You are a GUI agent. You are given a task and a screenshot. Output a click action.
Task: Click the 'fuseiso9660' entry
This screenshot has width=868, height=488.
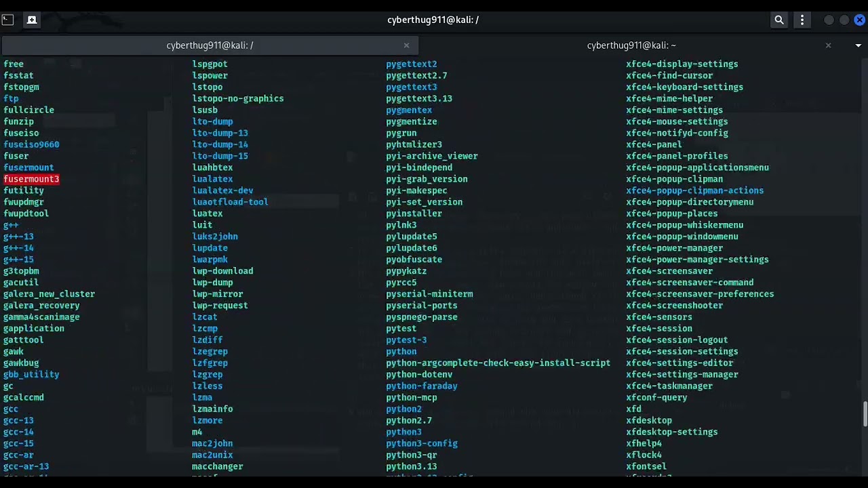click(x=31, y=144)
